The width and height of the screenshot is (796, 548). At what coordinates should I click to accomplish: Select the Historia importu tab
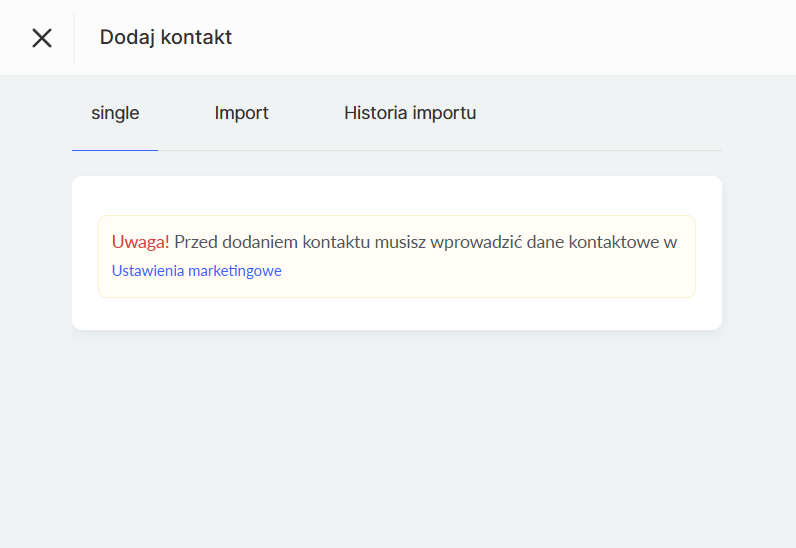tap(410, 113)
